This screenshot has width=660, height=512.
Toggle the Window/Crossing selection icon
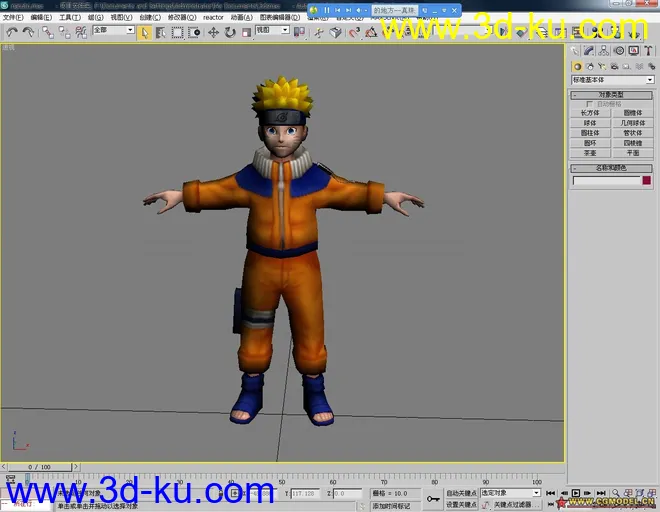coord(194,32)
